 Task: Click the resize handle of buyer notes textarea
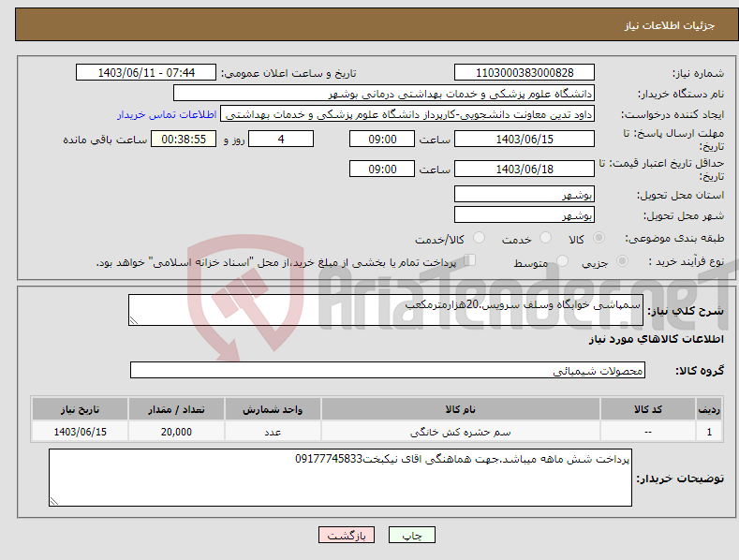point(54,501)
